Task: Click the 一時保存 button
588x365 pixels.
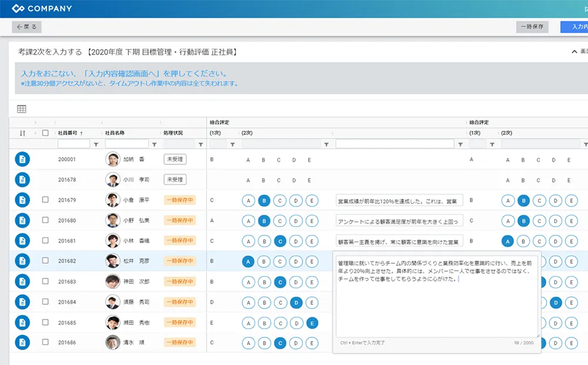Action: pos(532,26)
